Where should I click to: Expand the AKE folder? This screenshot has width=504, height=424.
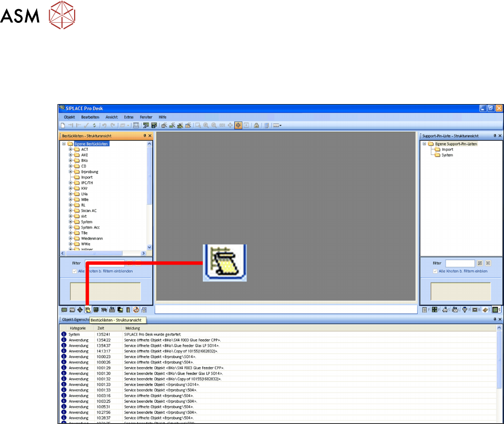[71, 155]
